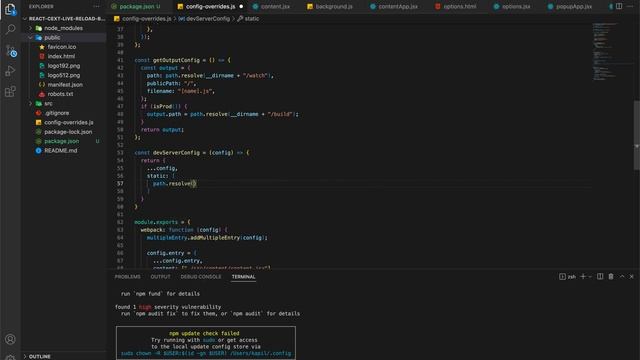The image size is (640, 360).
Task: Click config-overrides.js in the breadcrumb
Action: click(147, 19)
